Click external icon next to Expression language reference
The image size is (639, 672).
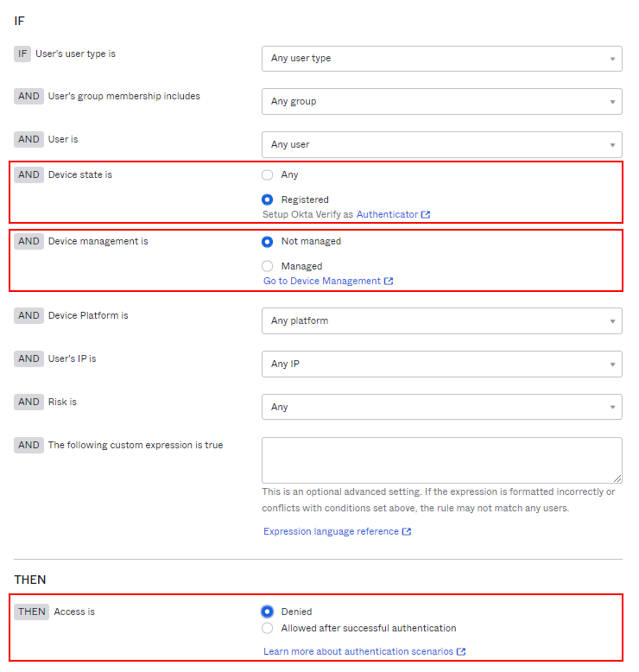407,532
